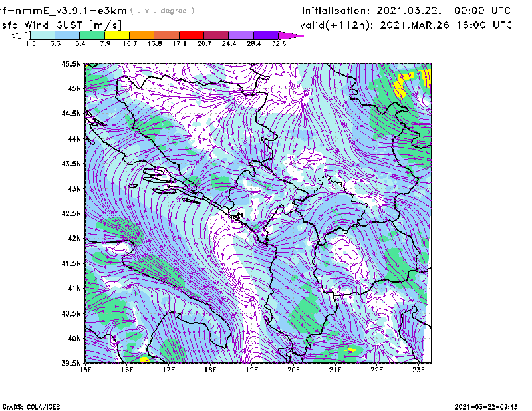Image resolution: width=532 pixels, height=411 pixels.
Task: Click the light cyan legend swatch for 1.6–3.3
Action: pos(43,35)
